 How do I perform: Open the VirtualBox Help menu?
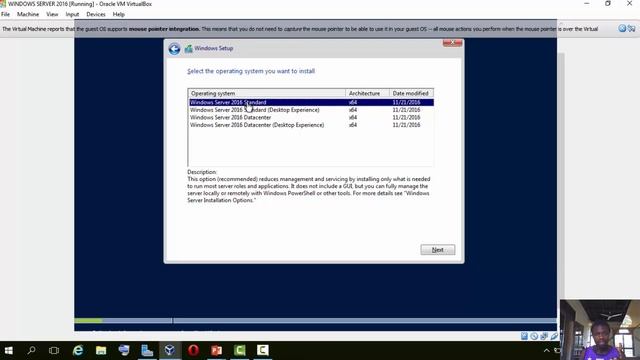(118, 14)
